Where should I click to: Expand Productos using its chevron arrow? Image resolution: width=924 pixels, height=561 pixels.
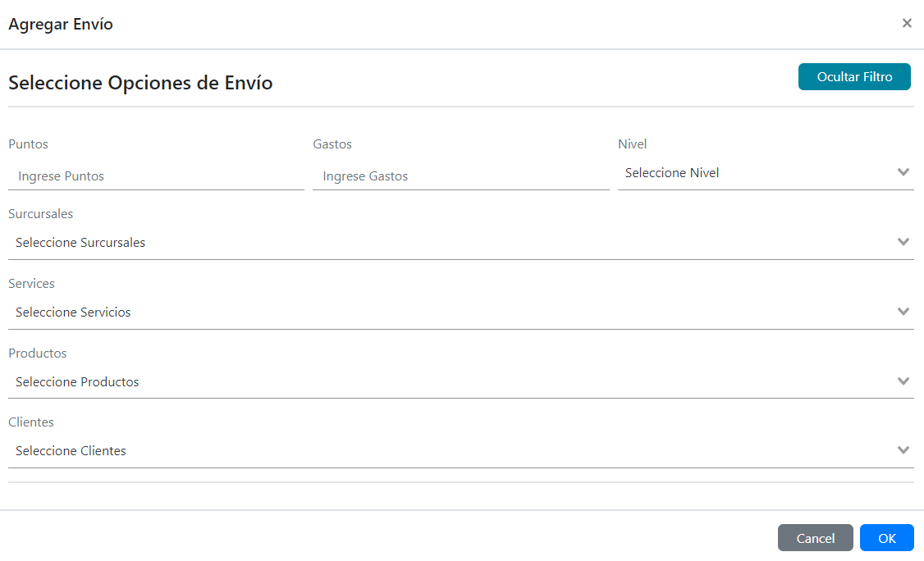coord(903,381)
